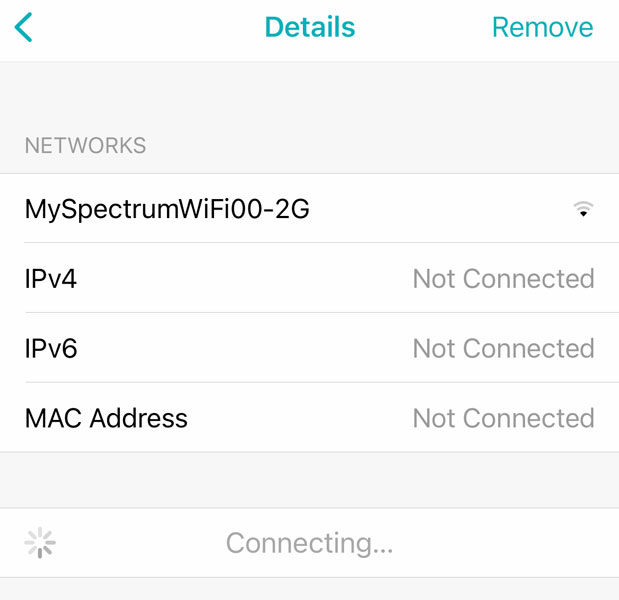Click gray strip below Connecting row
Screen dimensions: 619x600
309,589
